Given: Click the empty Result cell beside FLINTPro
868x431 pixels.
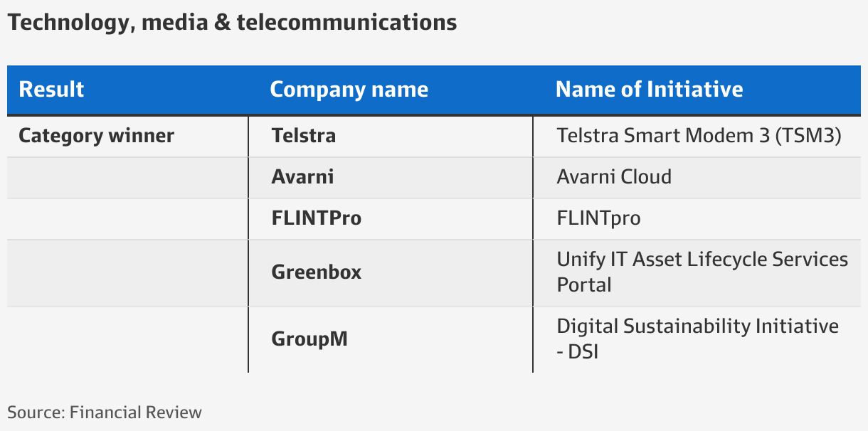Looking at the screenshot, I should coord(128,218).
